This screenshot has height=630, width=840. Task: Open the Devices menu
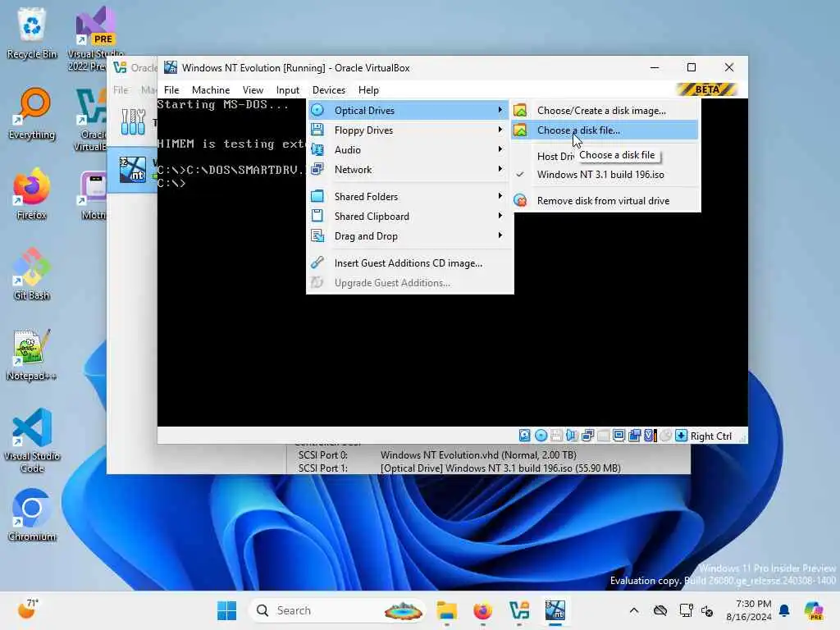pos(329,90)
